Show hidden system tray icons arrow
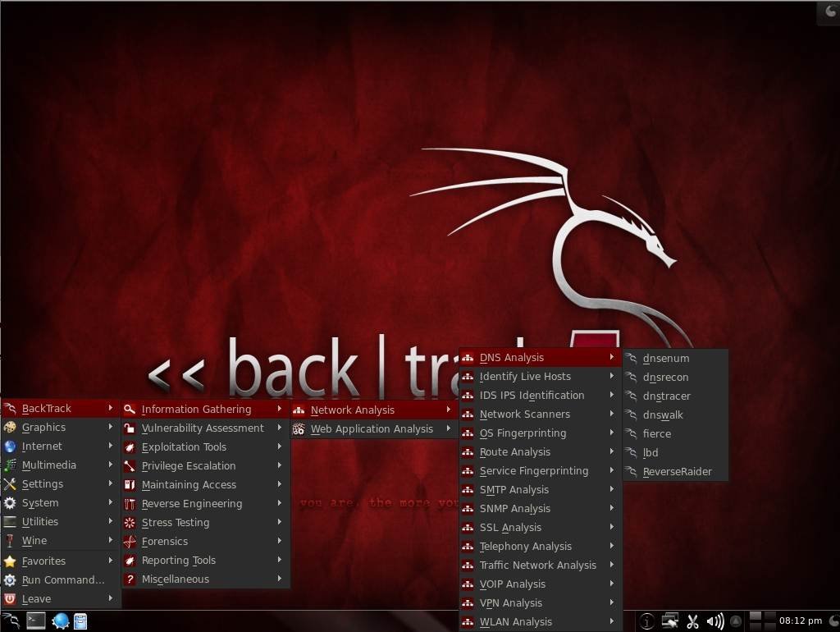Screen dimensions: 840x632 click(736, 621)
